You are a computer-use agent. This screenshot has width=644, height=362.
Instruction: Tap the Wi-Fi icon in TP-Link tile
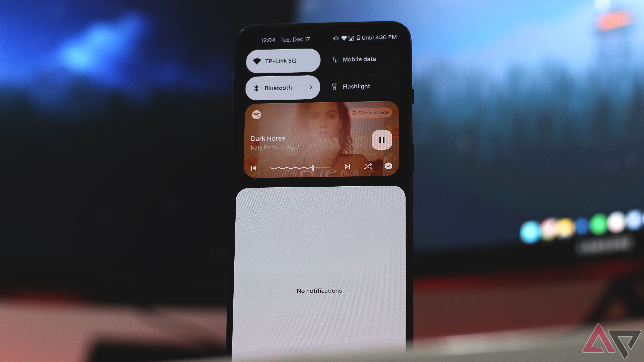click(257, 61)
